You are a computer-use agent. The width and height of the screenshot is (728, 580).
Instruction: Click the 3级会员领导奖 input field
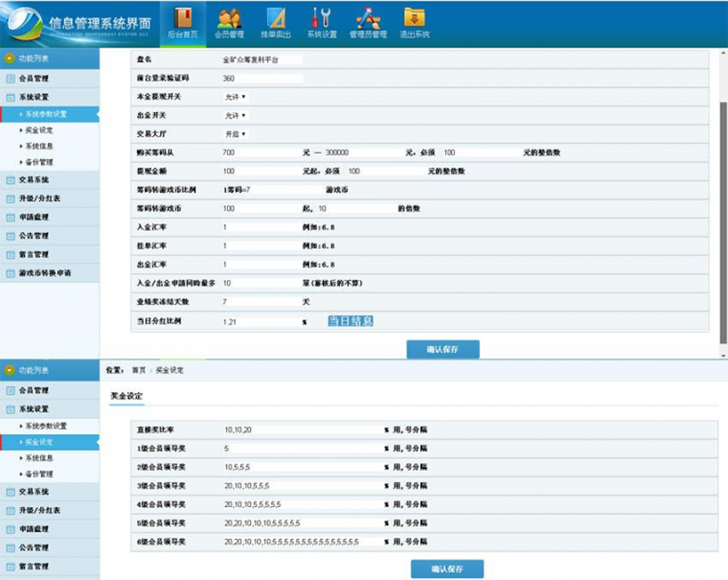click(303, 486)
